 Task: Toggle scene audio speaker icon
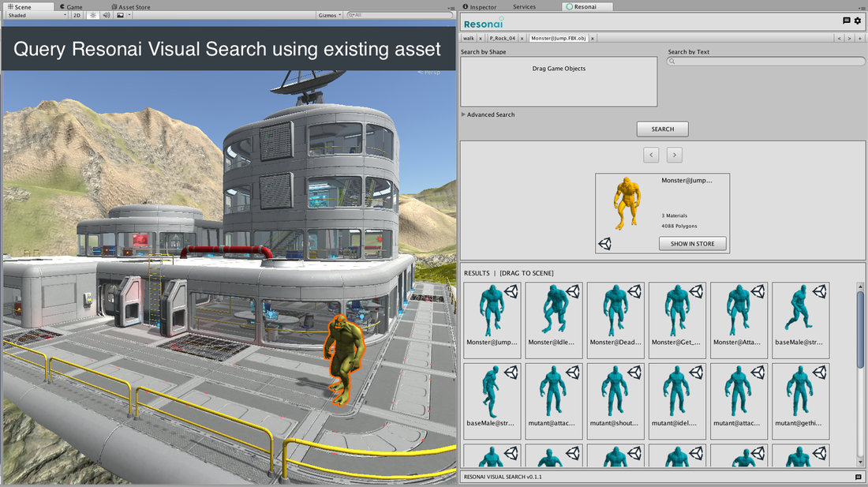(107, 15)
